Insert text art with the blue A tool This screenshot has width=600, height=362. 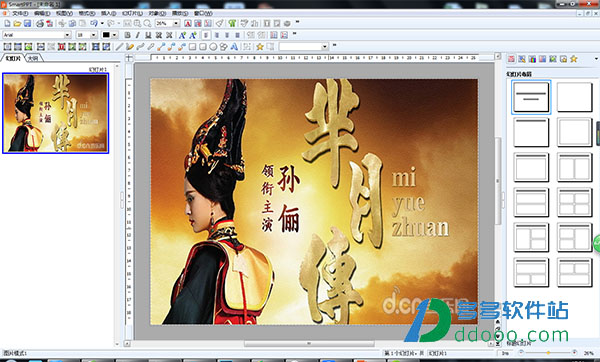click(x=234, y=47)
